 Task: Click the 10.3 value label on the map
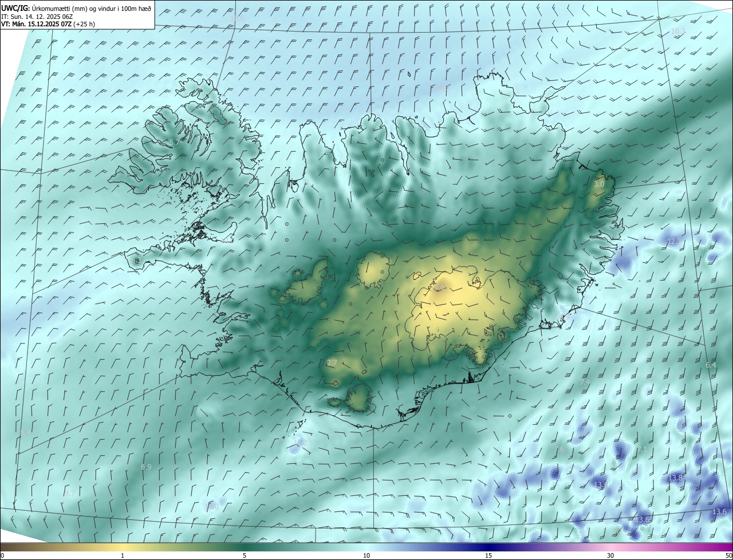(x=678, y=31)
